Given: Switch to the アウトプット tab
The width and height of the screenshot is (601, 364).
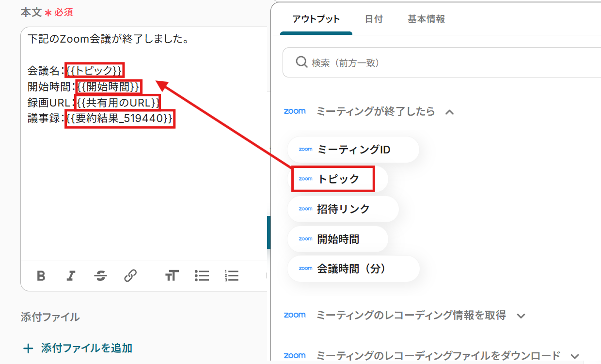Looking at the screenshot, I should click(316, 19).
